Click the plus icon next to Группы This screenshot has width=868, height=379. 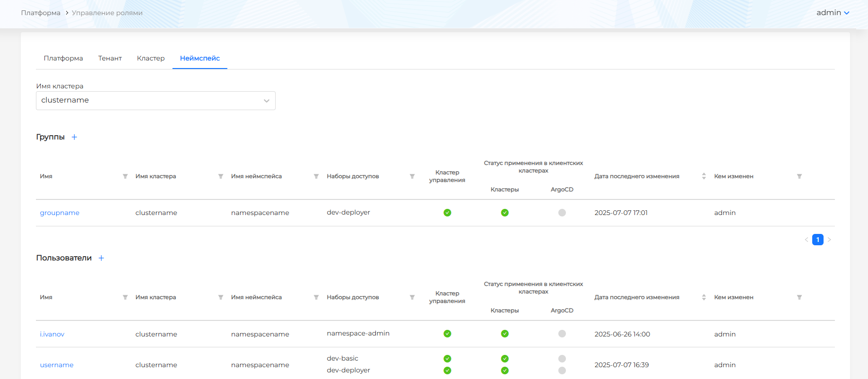74,137
